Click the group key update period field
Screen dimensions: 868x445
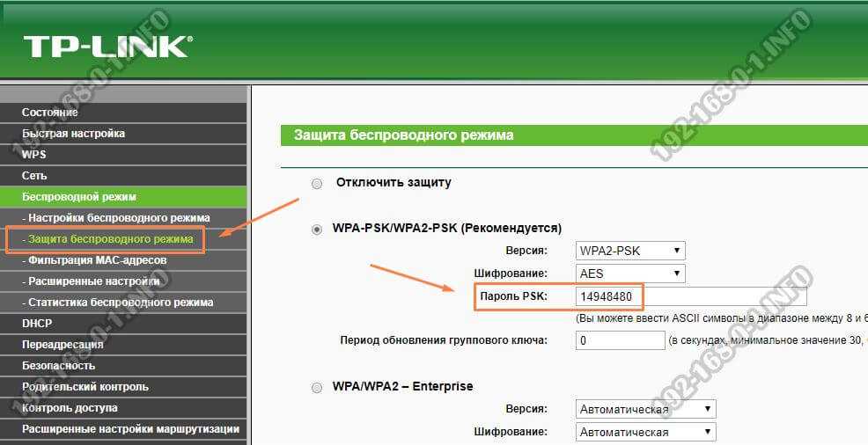tap(620, 340)
